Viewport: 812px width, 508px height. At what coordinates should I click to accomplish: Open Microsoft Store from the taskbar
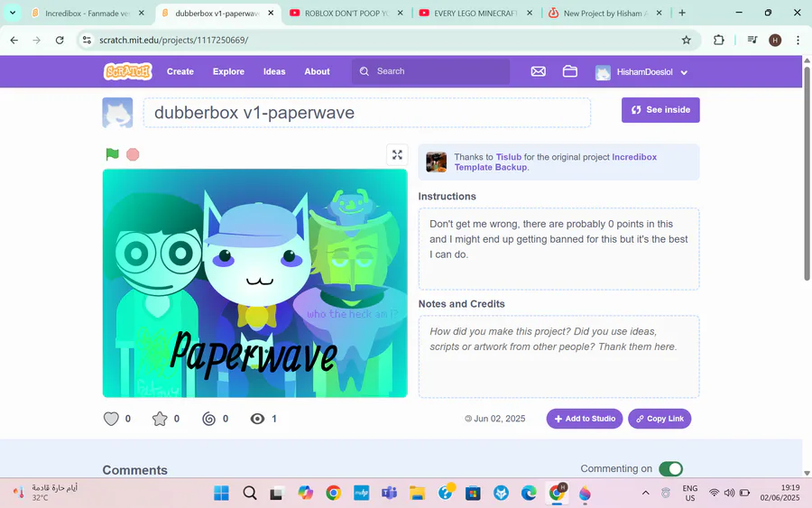coord(473,493)
